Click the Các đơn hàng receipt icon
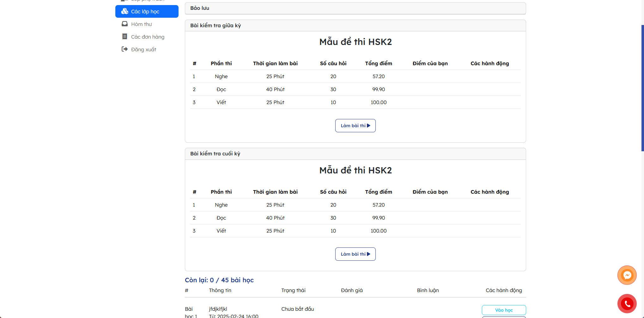The width and height of the screenshot is (644, 318). [125, 37]
